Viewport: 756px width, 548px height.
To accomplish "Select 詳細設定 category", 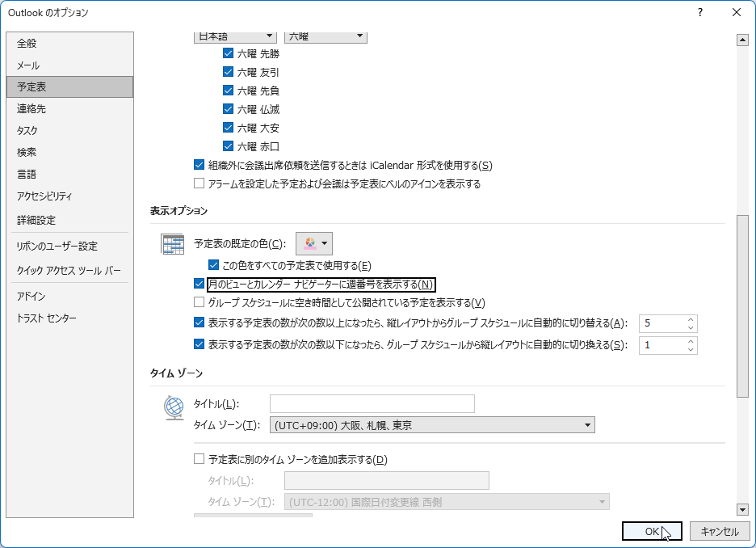I will click(70, 220).
